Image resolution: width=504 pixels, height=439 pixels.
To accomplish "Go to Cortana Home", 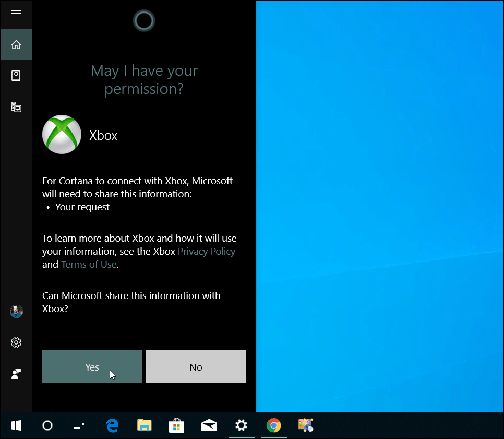I will [x=16, y=44].
